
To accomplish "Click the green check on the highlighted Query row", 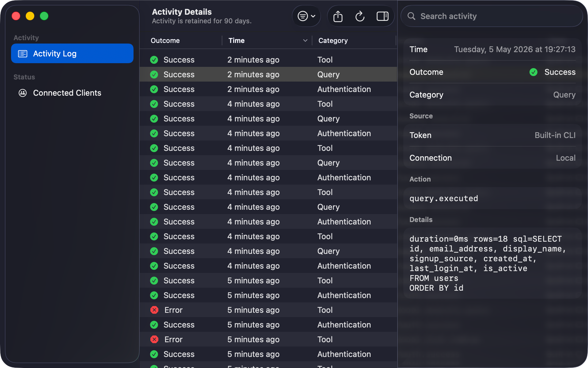I will [x=154, y=75].
